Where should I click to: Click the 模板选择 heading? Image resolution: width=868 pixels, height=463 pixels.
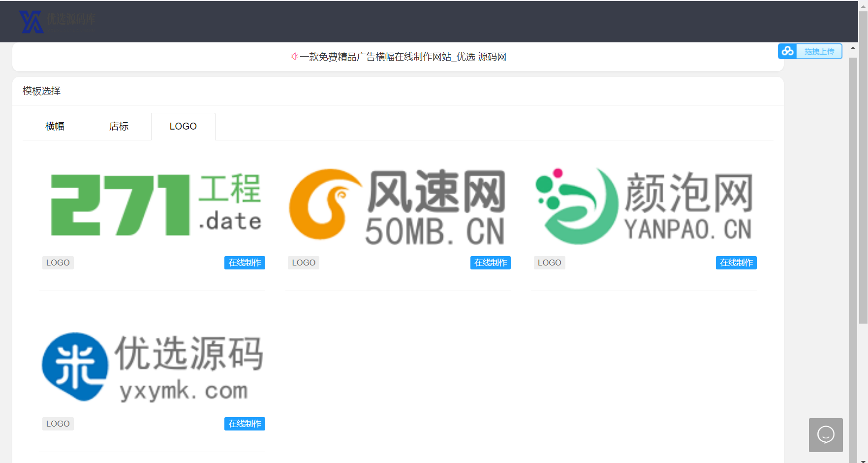click(x=42, y=91)
